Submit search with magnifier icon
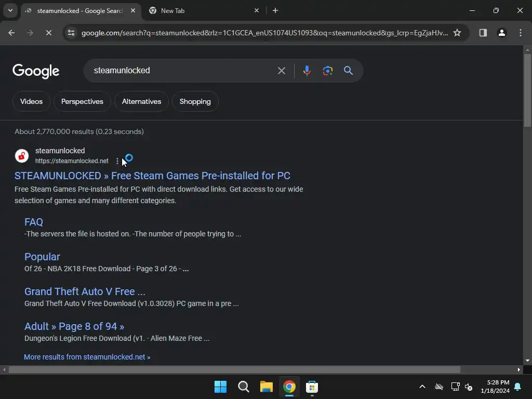532x399 pixels. 348,71
